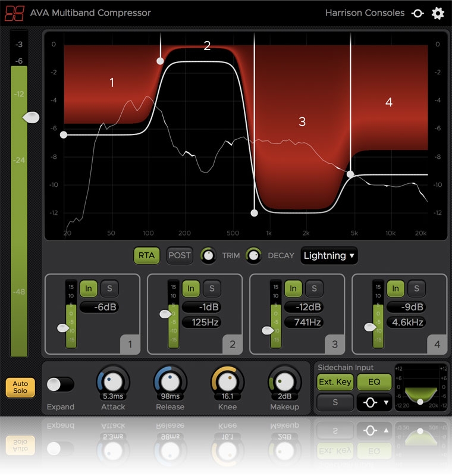Viewport: 452px width, 476px height.
Task: Click band 2 threshold slider handle
Action: click(166, 314)
